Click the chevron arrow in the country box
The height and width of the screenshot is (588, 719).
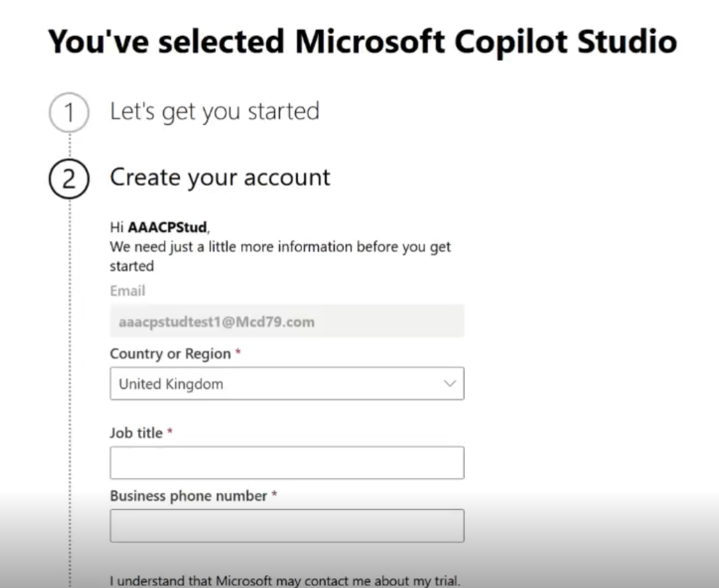tap(450, 384)
